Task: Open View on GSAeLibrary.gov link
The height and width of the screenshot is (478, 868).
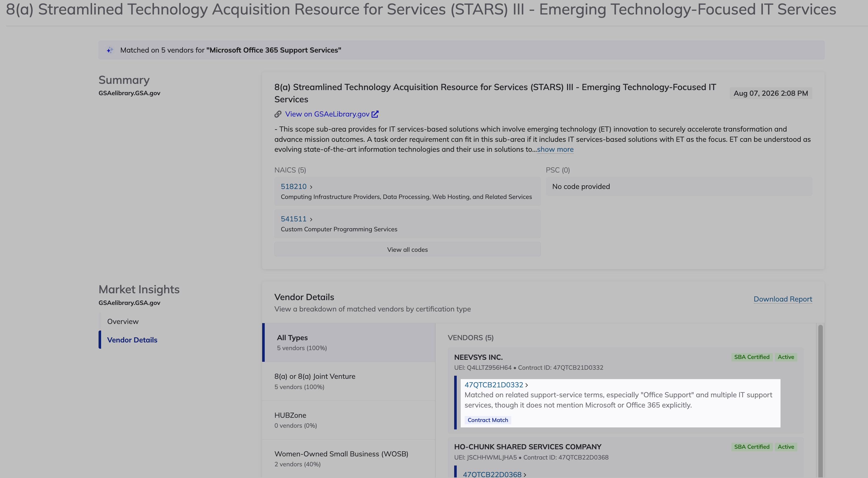Action: 327,114
